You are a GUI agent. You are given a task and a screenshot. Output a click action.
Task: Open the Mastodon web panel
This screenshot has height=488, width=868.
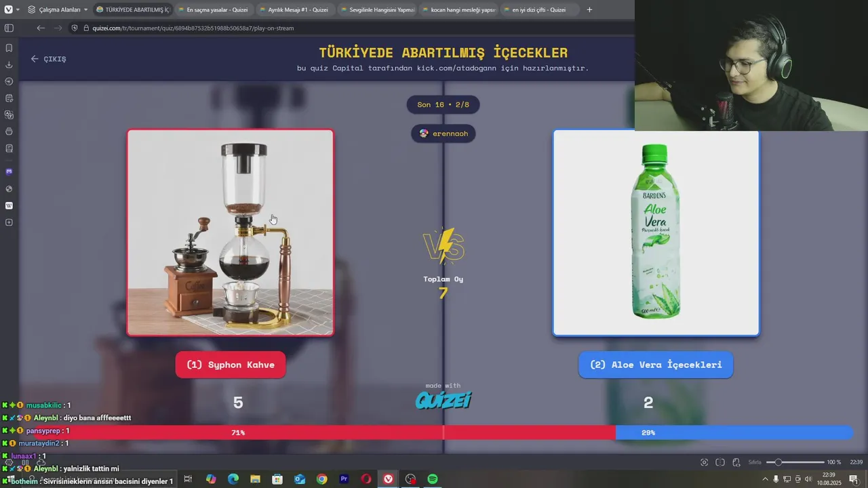click(x=9, y=171)
